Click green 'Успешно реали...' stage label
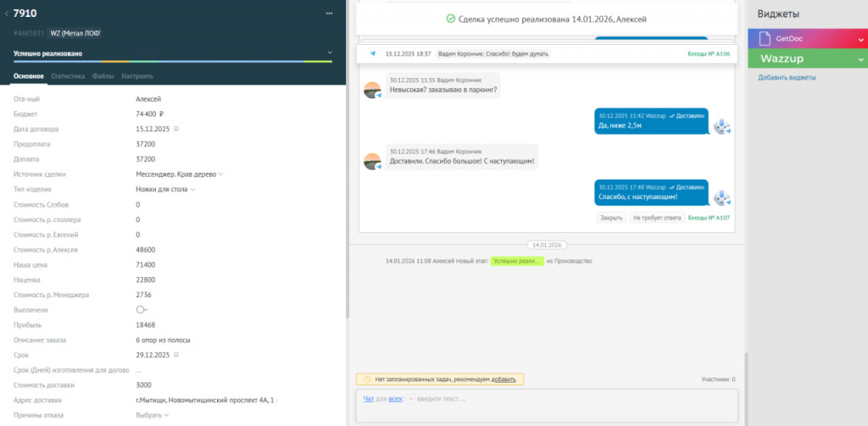The width and height of the screenshot is (868, 426). (516, 261)
